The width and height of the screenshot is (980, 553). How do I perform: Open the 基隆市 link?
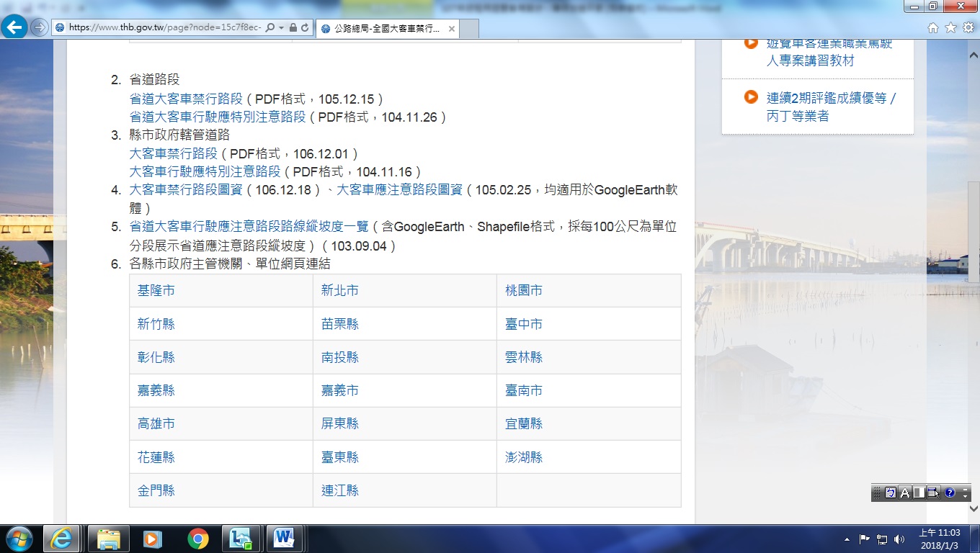156,290
